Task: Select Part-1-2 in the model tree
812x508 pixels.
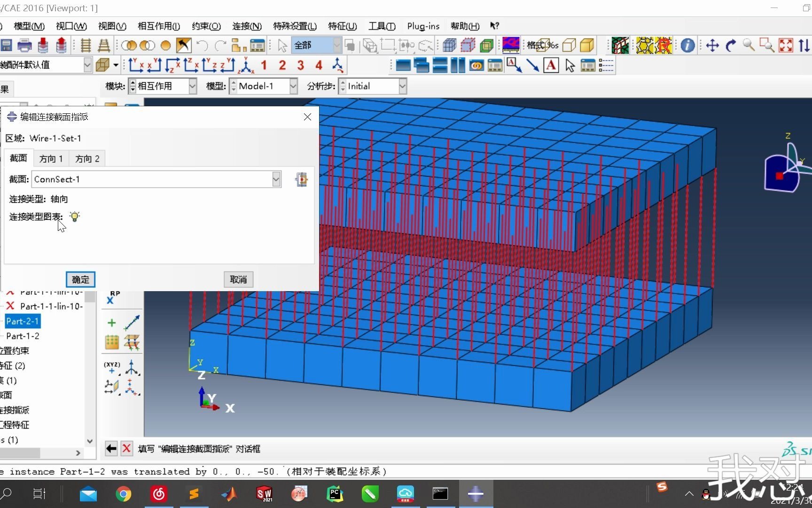Action: tap(23, 336)
